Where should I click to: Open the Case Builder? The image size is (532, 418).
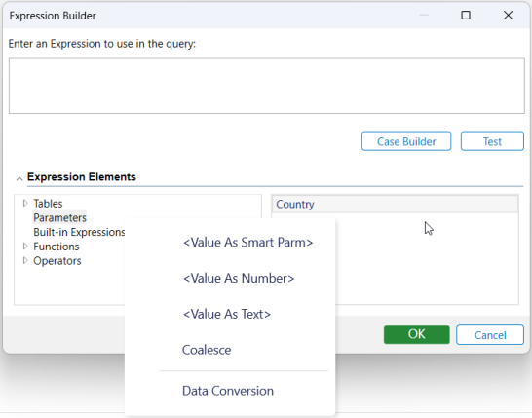(x=406, y=141)
